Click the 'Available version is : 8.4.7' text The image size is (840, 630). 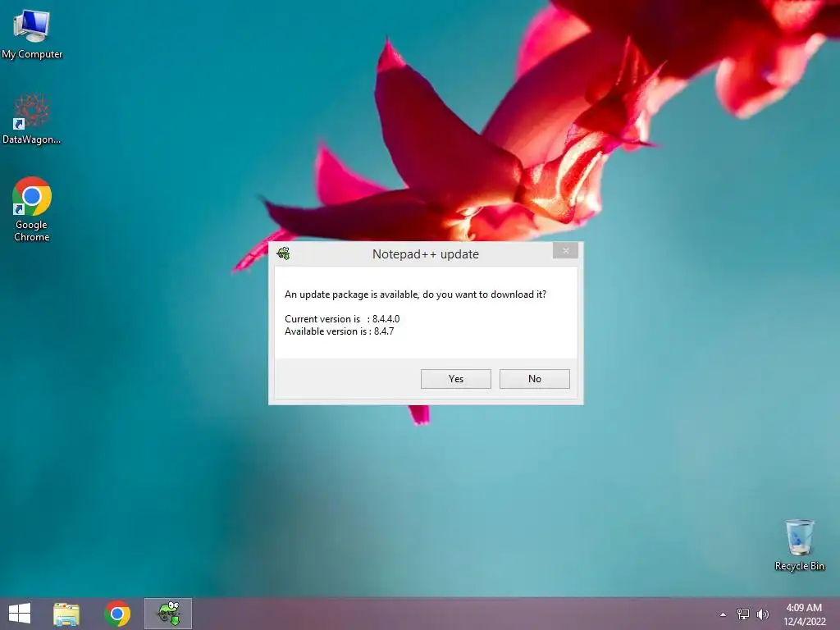point(339,331)
